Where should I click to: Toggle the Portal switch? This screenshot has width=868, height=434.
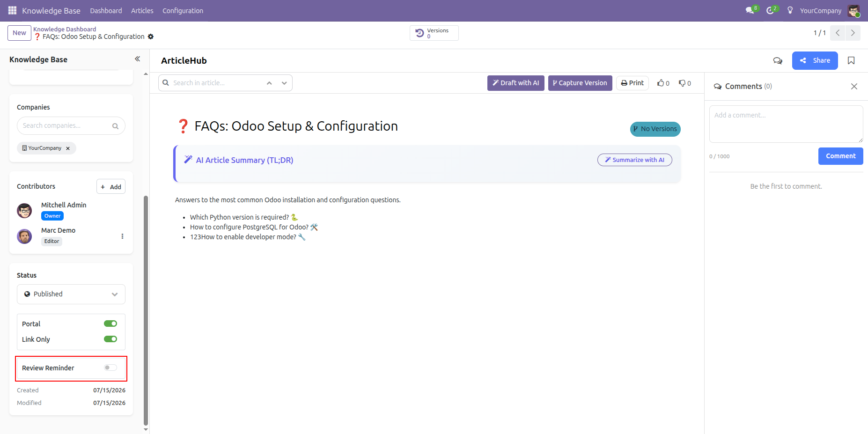tap(110, 324)
